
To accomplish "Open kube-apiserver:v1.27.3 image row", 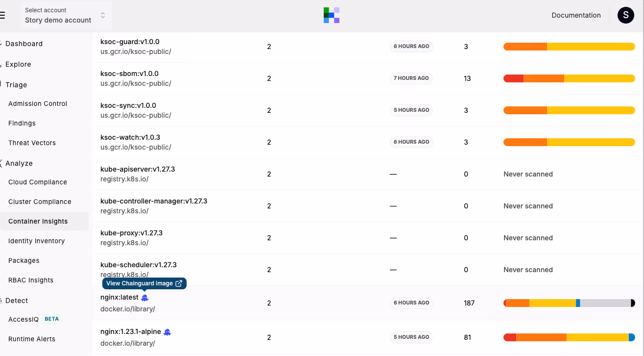I will click(368, 174).
